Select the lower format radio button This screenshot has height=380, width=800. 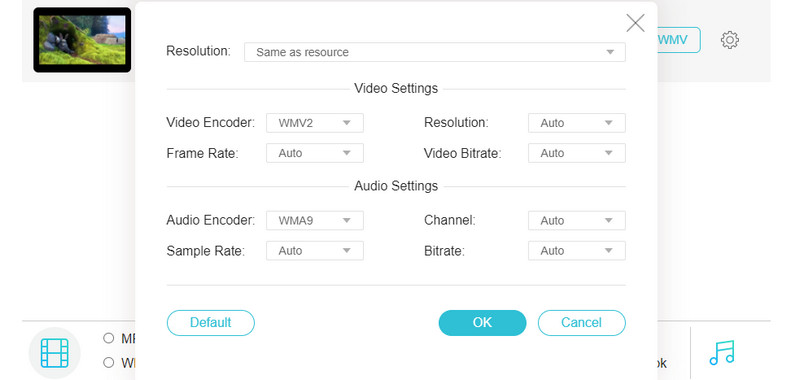click(x=108, y=363)
